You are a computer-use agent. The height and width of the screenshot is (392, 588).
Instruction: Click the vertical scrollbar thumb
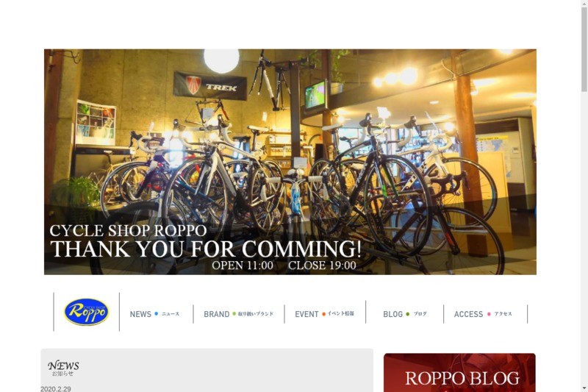coord(584,49)
